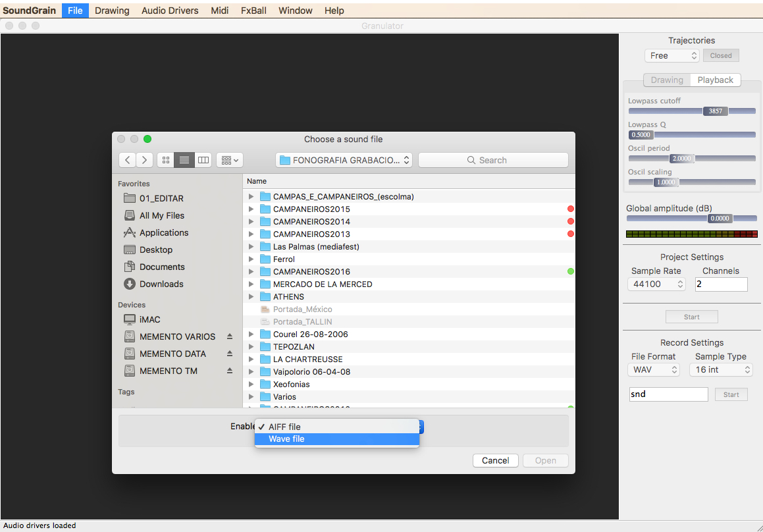Viewport: 763px width, 532px height.
Task: Open the FxBall menu
Action: coord(253,10)
